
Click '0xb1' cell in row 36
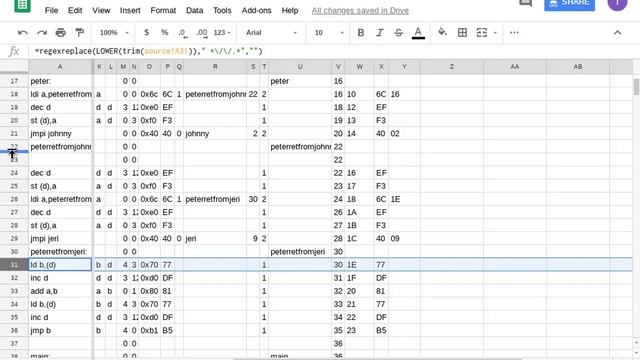point(149,330)
